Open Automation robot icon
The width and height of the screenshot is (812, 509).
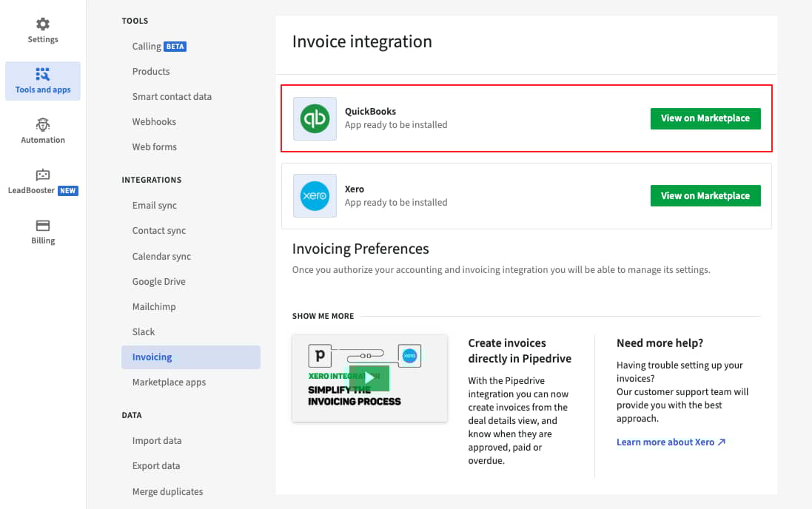pos(43,125)
